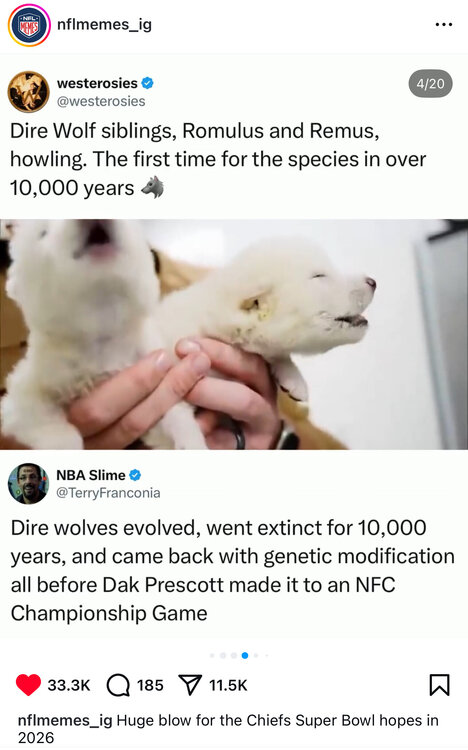Screen dimensions: 468x750
Task: Jump to the first carousel dot
Action: (212, 655)
